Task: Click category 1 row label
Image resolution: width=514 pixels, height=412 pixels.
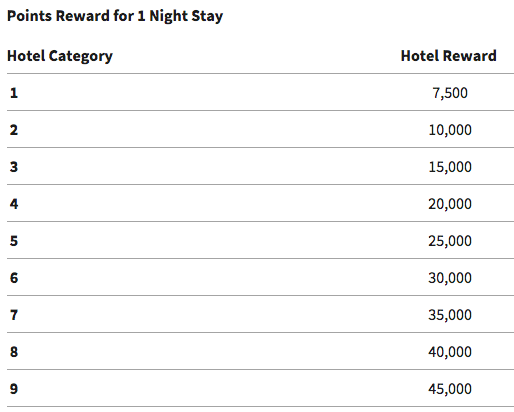Action: pos(14,93)
